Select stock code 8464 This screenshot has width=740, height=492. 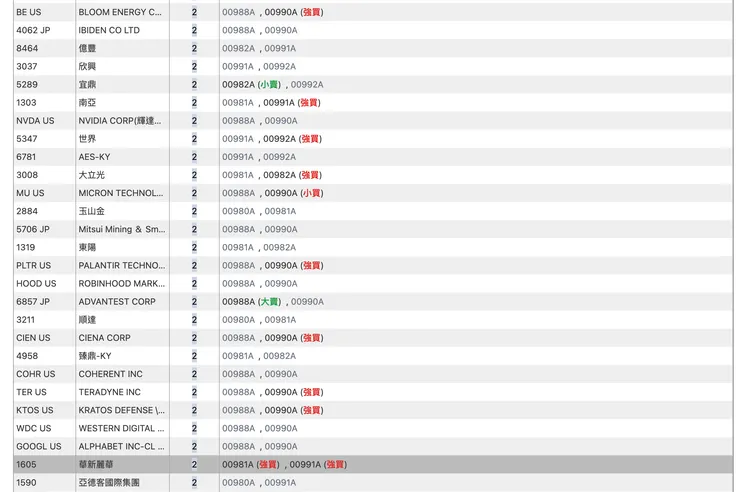[x=27, y=48]
